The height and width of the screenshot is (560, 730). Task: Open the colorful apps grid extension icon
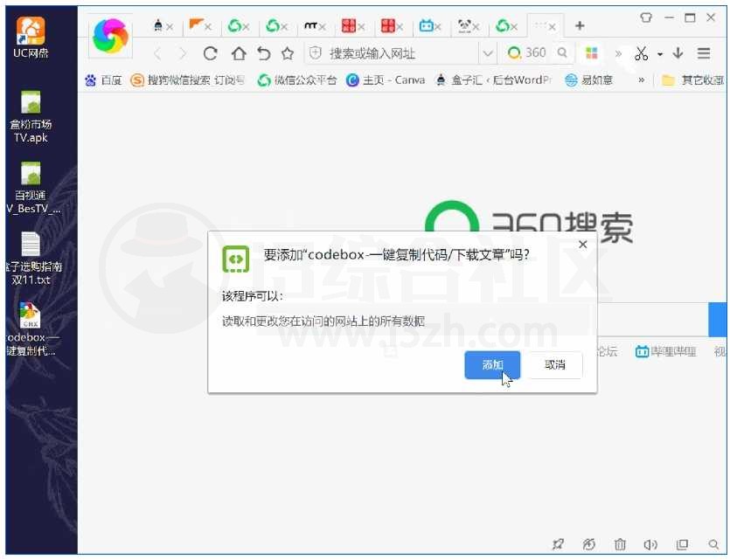(x=592, y=53)
